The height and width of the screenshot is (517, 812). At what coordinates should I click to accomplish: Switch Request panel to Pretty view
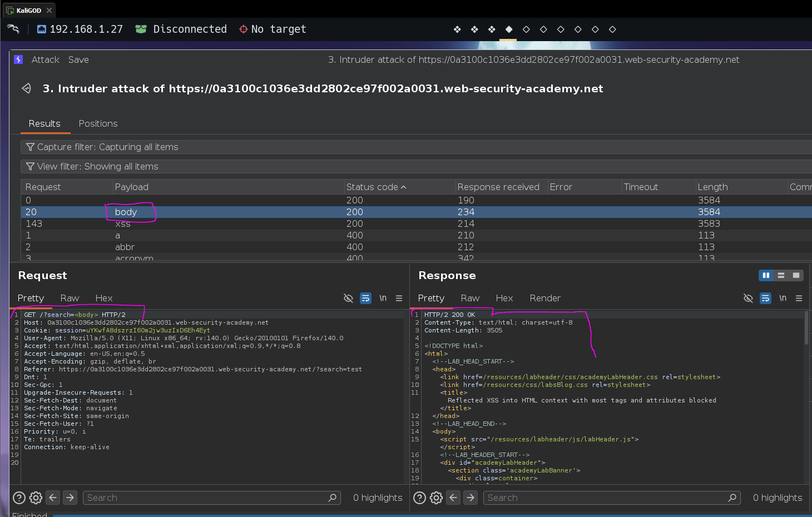pos(31,298)
